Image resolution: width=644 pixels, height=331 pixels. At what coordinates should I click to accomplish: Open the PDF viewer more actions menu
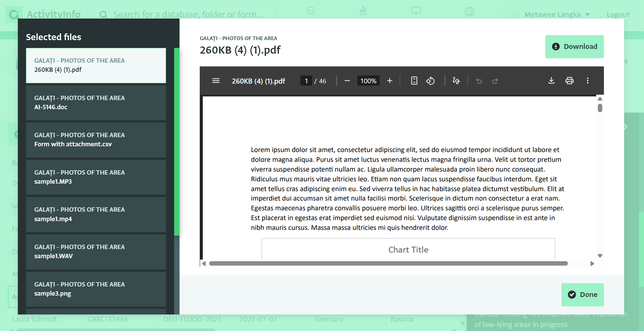tap(588, 81)
